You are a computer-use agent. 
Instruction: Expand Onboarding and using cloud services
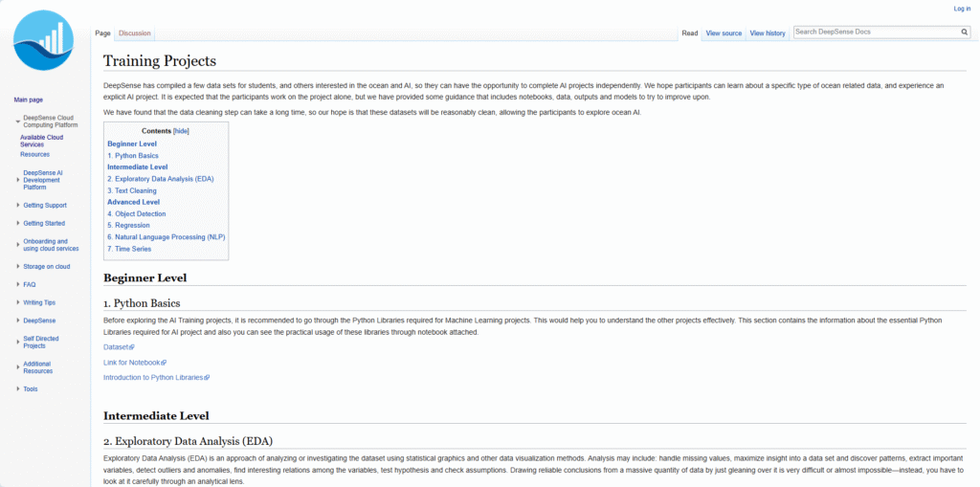pyautogui.click(x=18, y=245)
